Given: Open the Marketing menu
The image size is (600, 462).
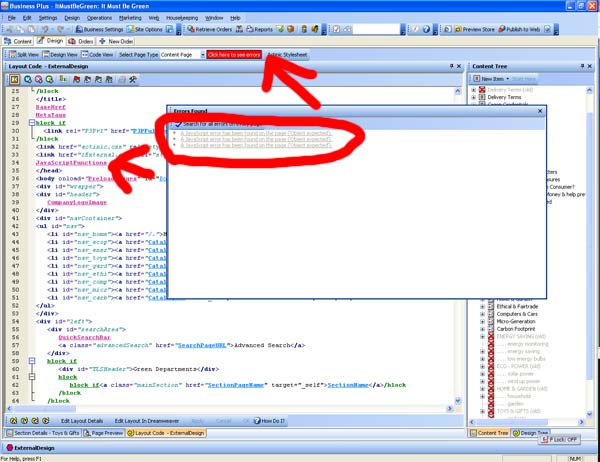Looking at the screenshot, I should point(130,18).
